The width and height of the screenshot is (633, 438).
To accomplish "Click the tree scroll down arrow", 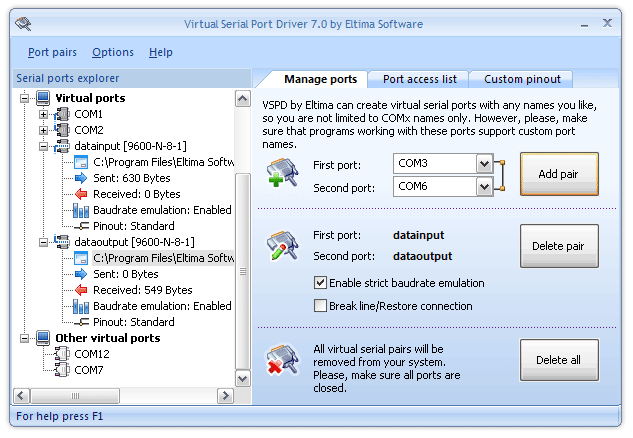I will (x=243, y=379).
